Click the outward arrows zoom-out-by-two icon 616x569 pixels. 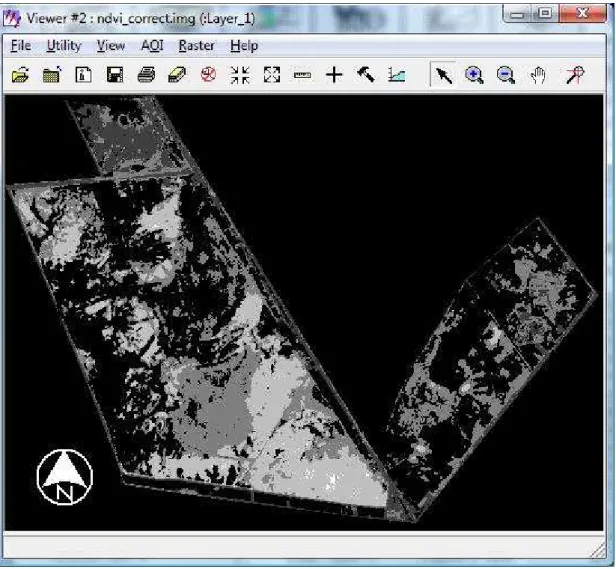(x=272, y=75)
